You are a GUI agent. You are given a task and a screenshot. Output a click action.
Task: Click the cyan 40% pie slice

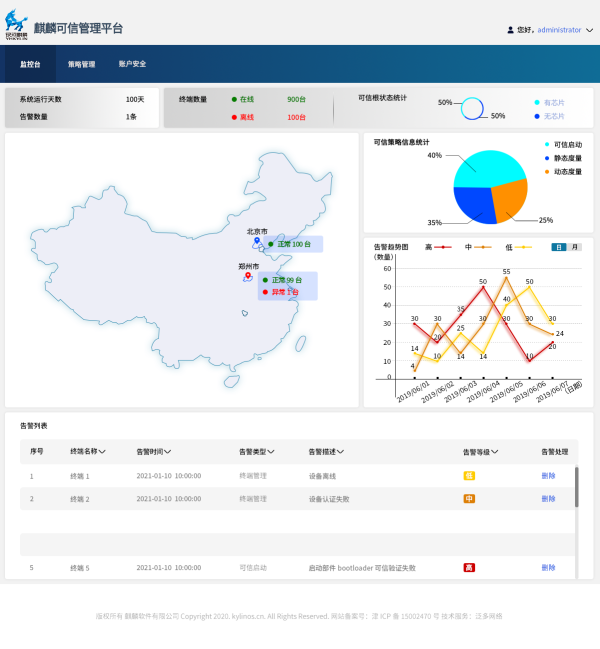tap(488, 168)
